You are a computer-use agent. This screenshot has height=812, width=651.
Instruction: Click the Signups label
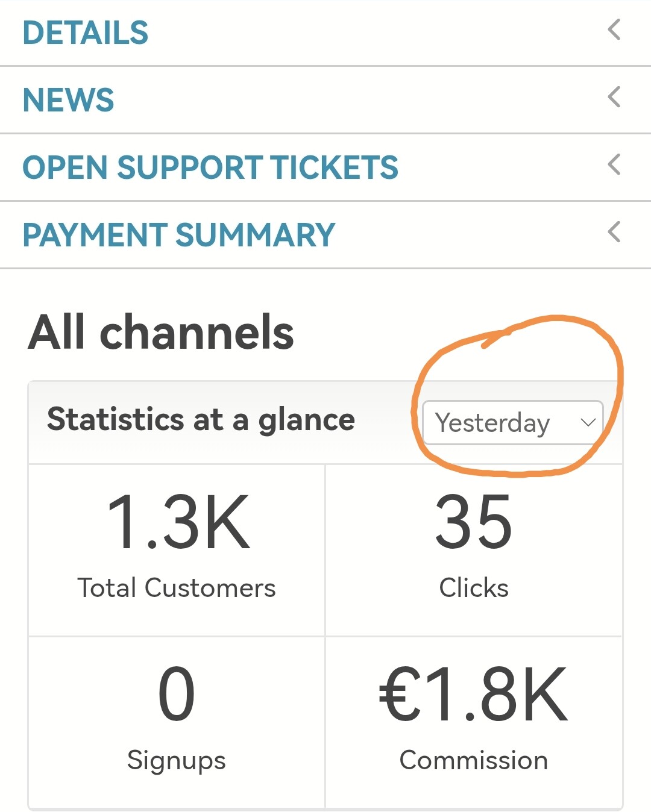[177, 760]
